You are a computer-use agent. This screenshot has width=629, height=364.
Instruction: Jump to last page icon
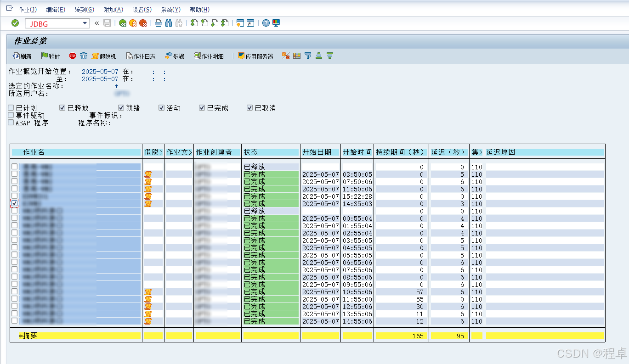[x=225, y=23]
